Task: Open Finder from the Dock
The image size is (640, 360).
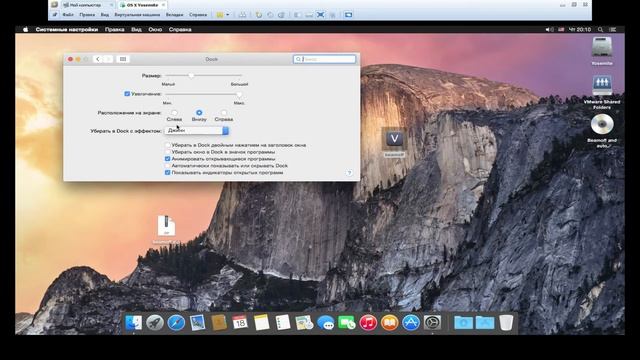Action: (133, 323)
